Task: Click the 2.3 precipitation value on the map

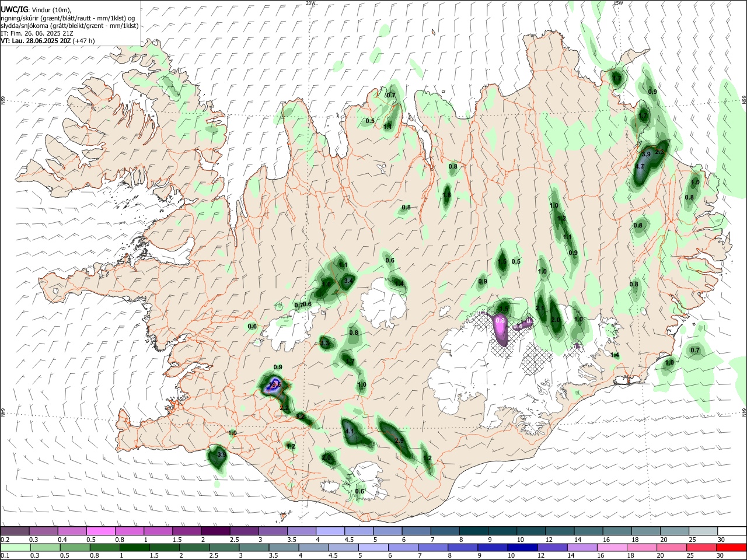Action: (659, 152)
